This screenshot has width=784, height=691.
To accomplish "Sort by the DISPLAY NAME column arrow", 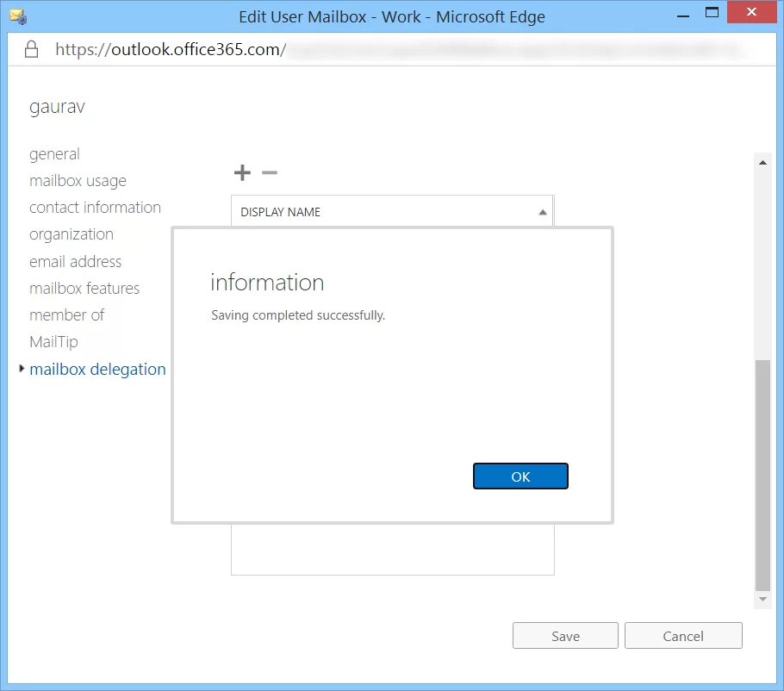I will pyautogui.click(x=543, y=212).
